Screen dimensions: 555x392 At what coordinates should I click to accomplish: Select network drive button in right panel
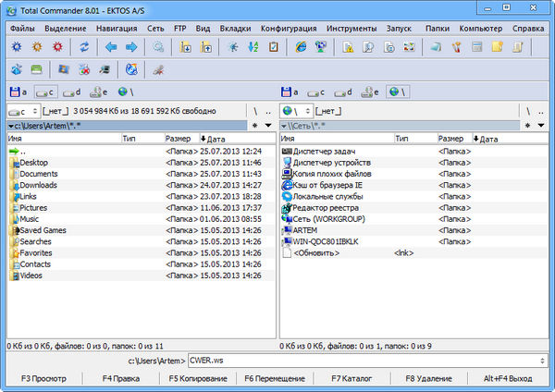[396, 92]
